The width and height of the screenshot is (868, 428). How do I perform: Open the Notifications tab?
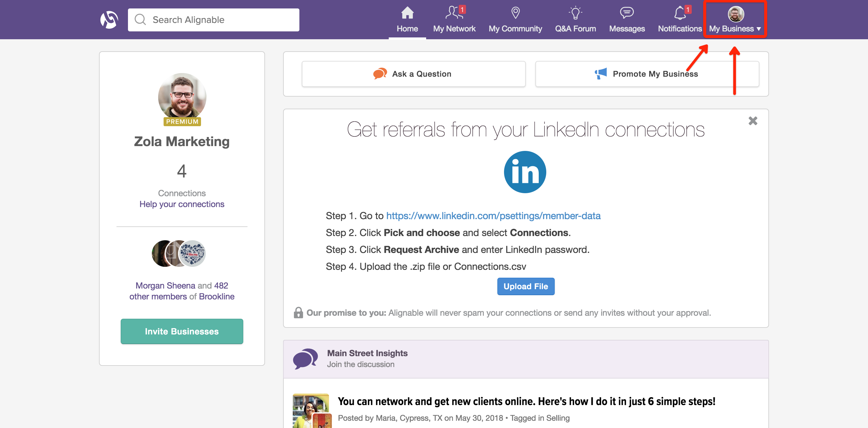point(680,20)
